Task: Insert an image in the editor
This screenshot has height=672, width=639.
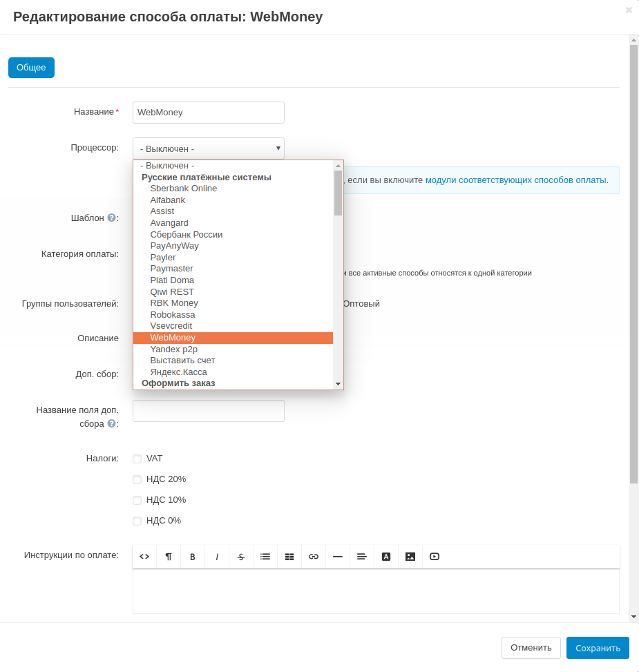Action: pos(410,557)
